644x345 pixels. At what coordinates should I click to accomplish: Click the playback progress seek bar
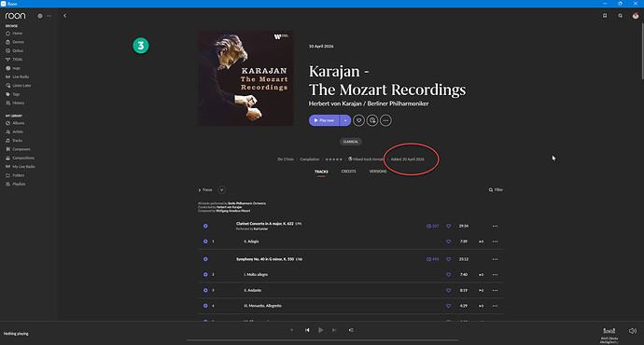322,340
